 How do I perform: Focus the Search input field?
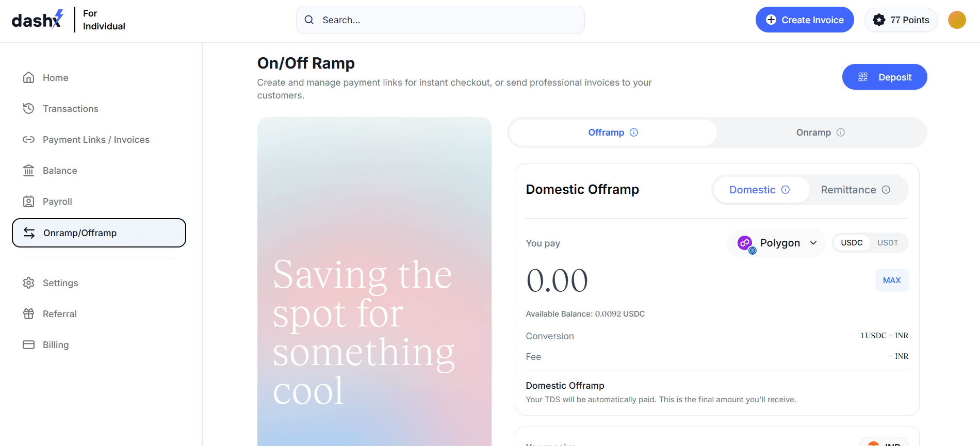(x=440, y=20)
